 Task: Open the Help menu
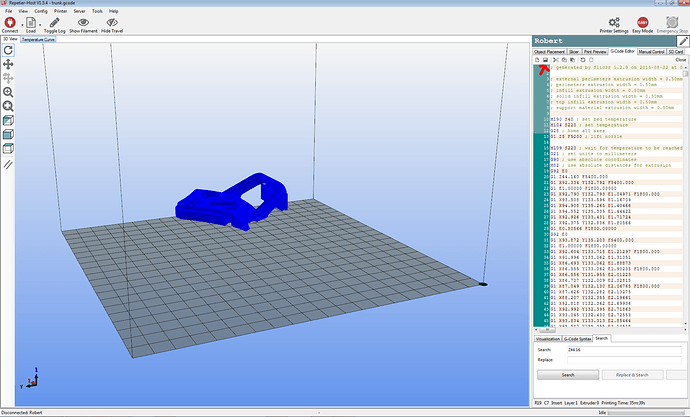point(114,11)
